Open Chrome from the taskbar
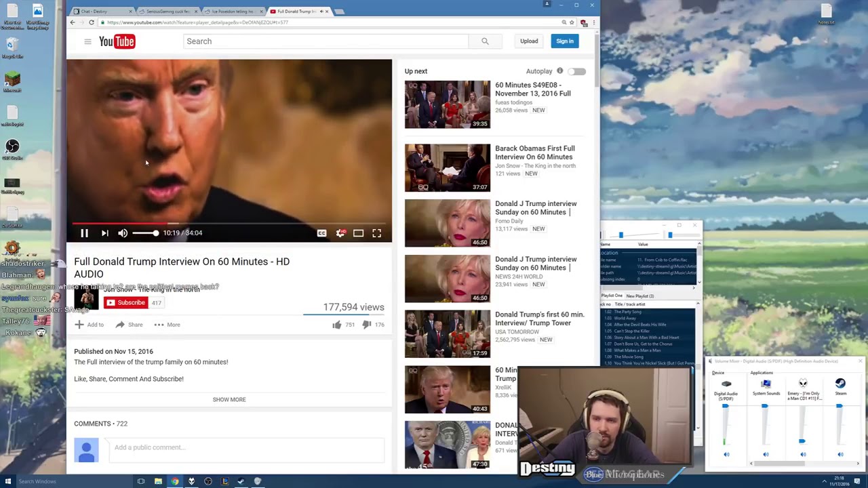The width and height of the screenshot is (868, 488). coord(175,482)
